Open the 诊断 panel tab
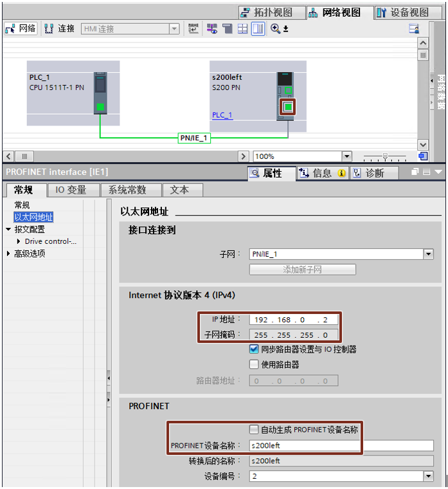This screenshot has width=448, height=489. 374,173
